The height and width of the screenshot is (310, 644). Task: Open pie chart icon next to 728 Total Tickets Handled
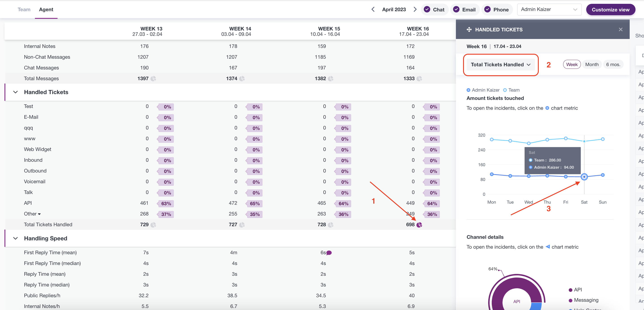(331, 225)
